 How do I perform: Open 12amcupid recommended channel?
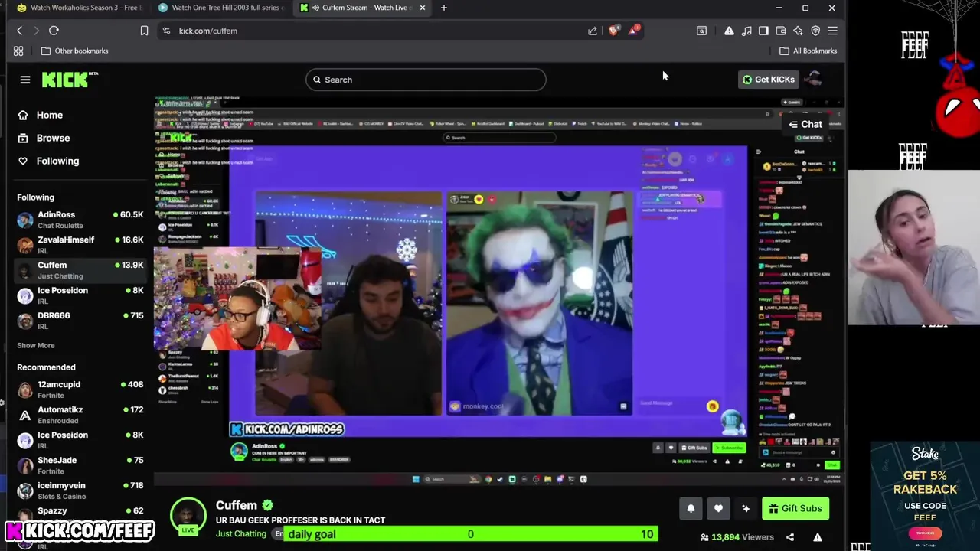click(80, 390)
